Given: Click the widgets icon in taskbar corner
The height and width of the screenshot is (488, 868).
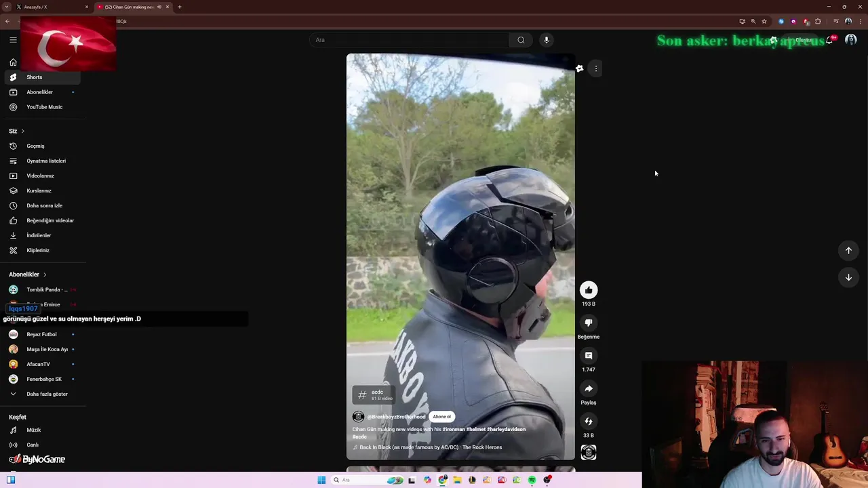Looking at the screenshot, I should [x=10, y=480].
